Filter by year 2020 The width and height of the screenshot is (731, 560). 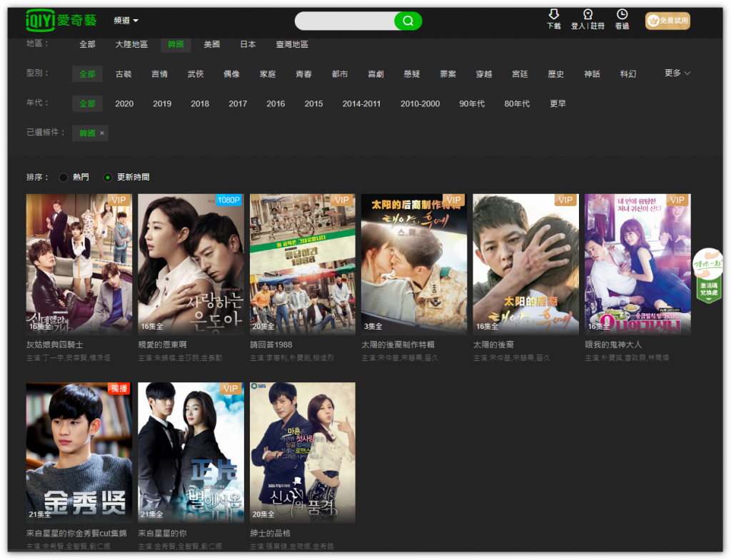coord(124,104)
